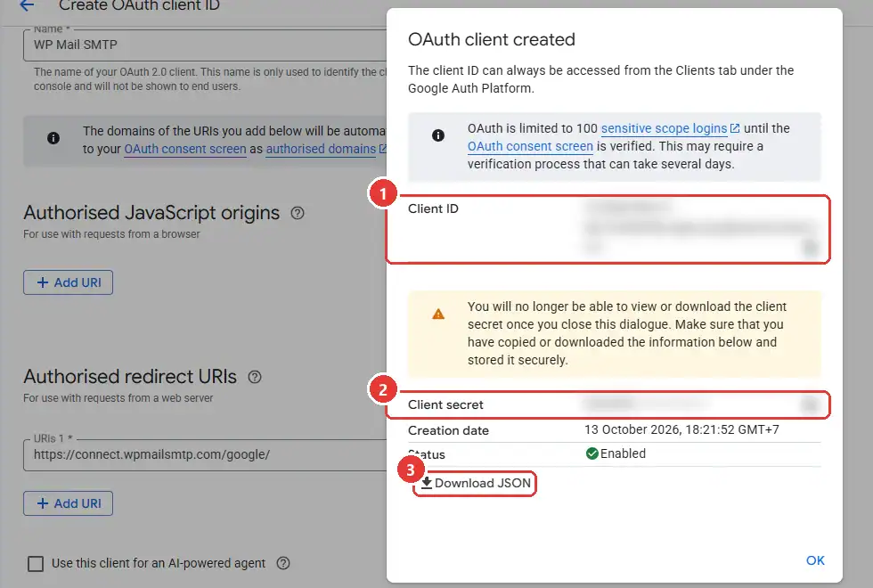The height and width of the screenshot is (588, 873).
Task: Add URI under Authorised redirect URIs
Action: (x=68, y=503)
